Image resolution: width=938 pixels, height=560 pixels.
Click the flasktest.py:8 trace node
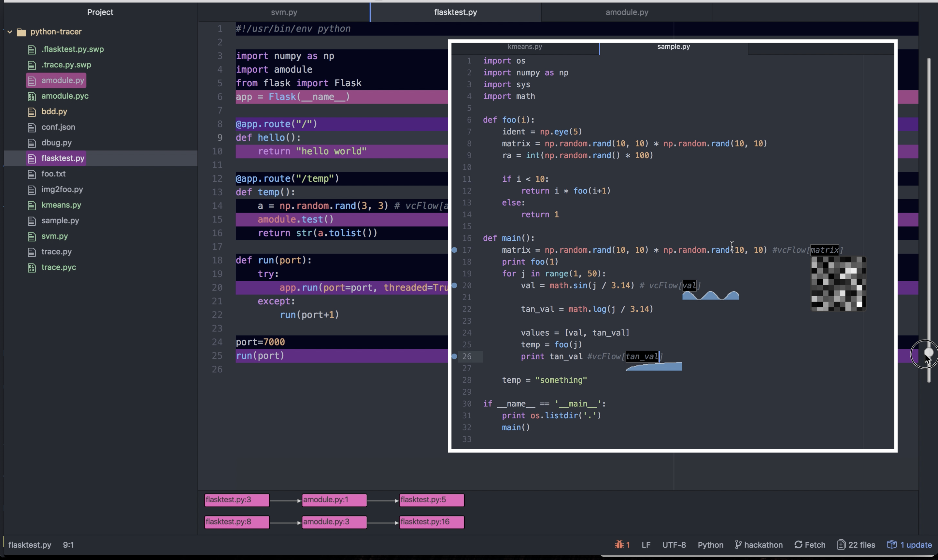(x=237, y=522)
